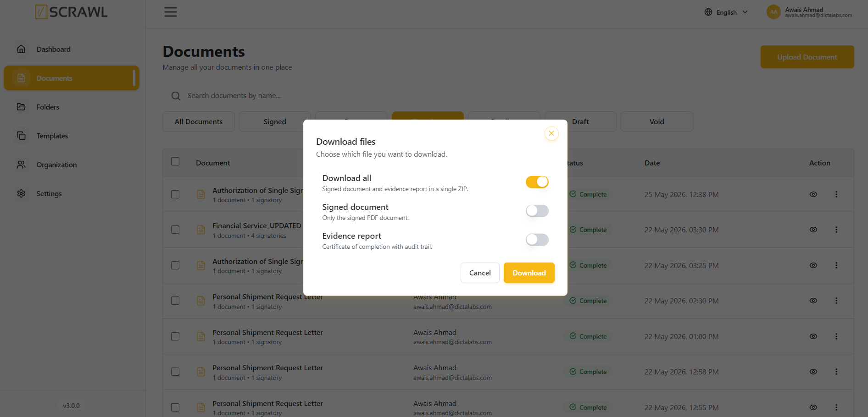Viewport: 868px width, 417px height.
Task: Enable the Signed document switch
Action: point(537,211)
